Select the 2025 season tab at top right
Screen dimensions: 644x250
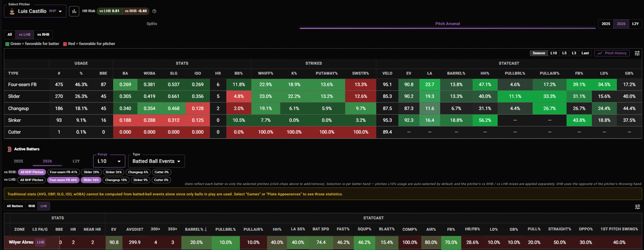point(606,24)
